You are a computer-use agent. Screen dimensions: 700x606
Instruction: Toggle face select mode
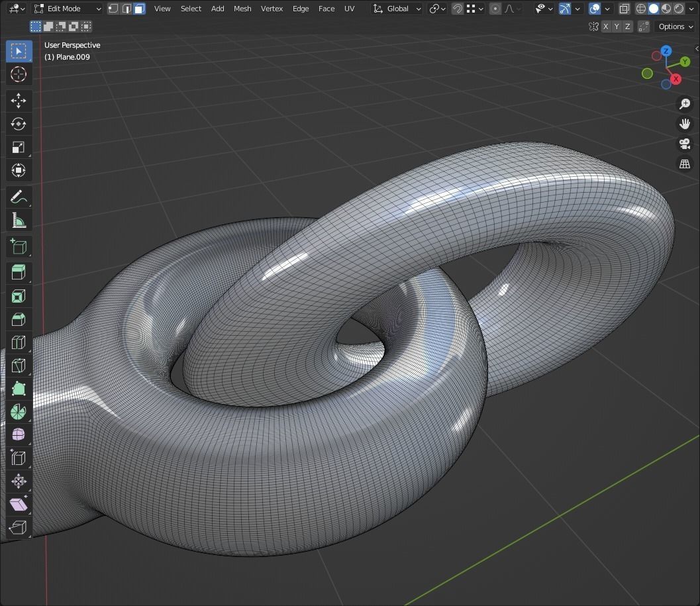[139, 9]
